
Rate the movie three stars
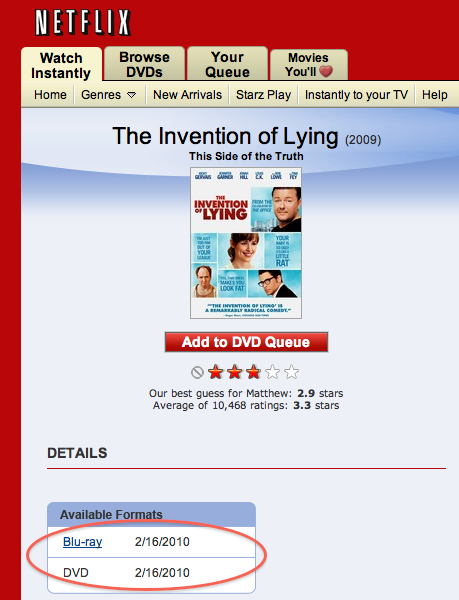pyautogui.click(x=253, y=372)
